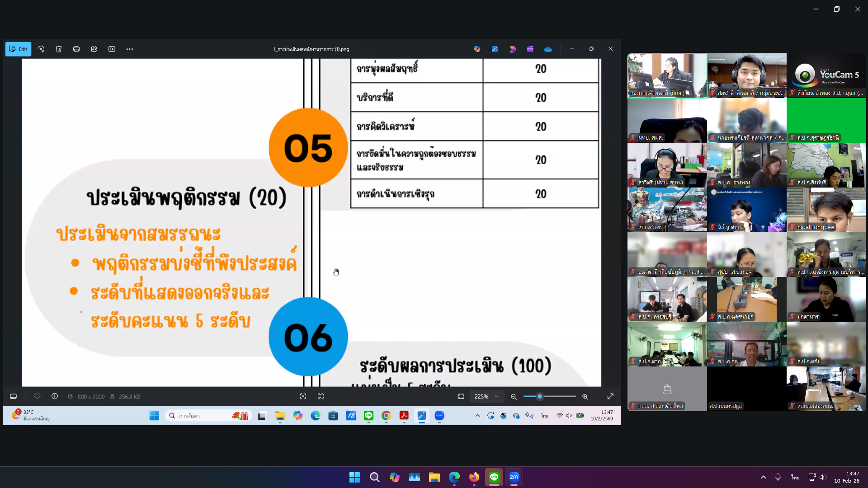Toggle the filmstrip view
The height and width of the screenshot is (488, 868).
[14, 396]
